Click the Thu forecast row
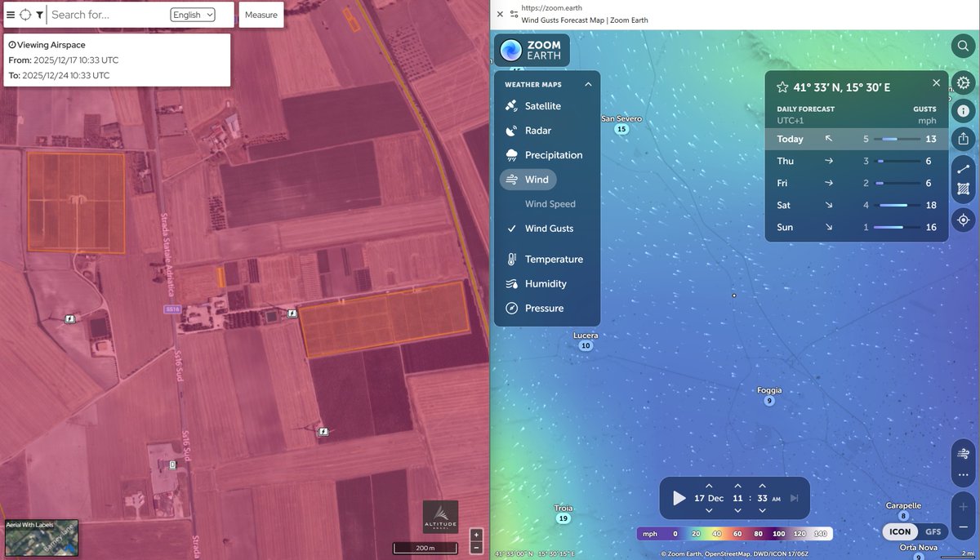The height and width of the screenshot is (560, 980). 857,161
